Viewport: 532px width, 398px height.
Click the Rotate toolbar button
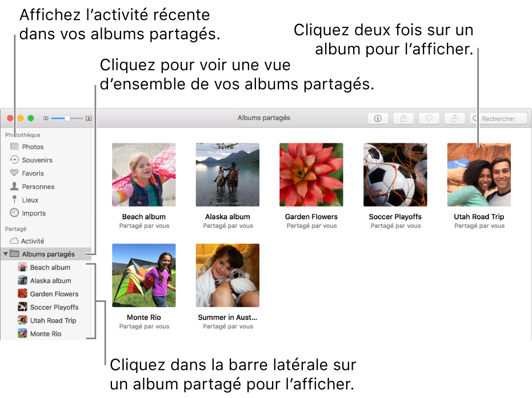[455, 118]
